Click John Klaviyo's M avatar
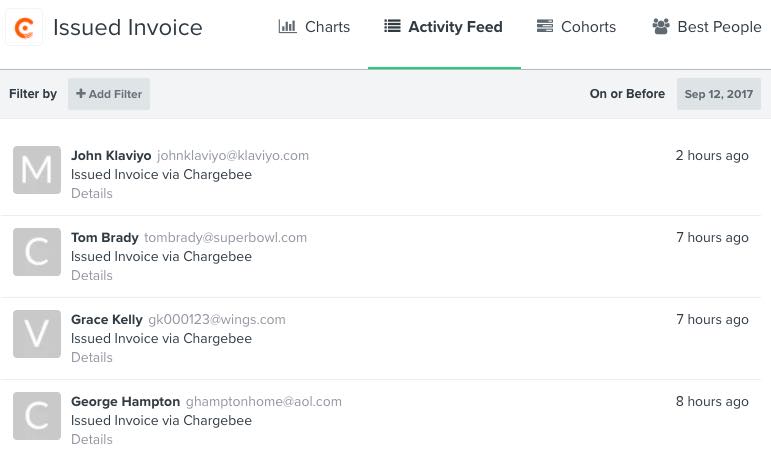The height and width of the screenshot is (459, 771). pos(37,170)
